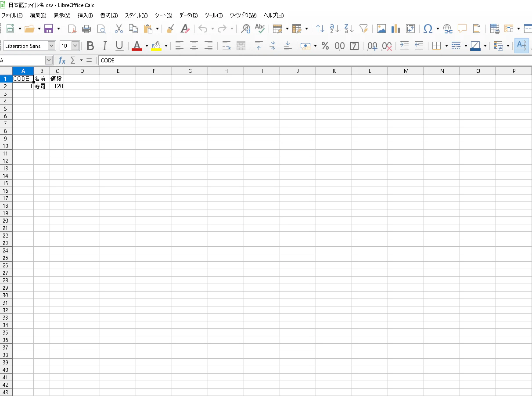
Task: Toggle Center Horizontally alignment
Action: (194, 46)
